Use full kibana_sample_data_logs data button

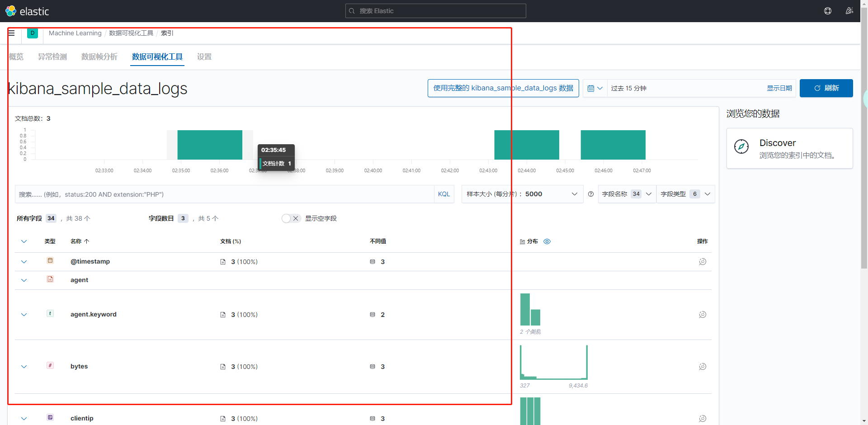pyautogui.click(x=503, y=88)
